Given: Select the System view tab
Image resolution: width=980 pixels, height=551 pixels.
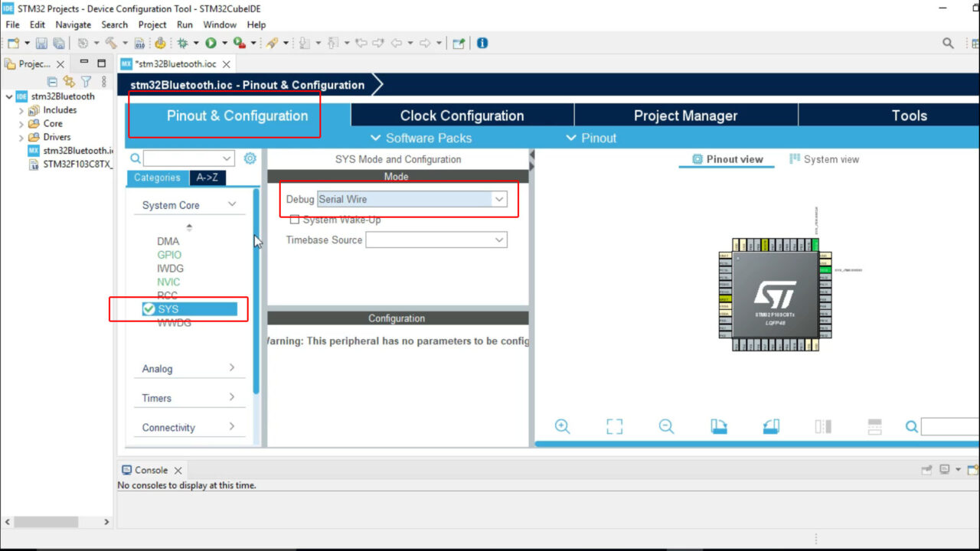Looking at the screenshot, I should (824, 159).
